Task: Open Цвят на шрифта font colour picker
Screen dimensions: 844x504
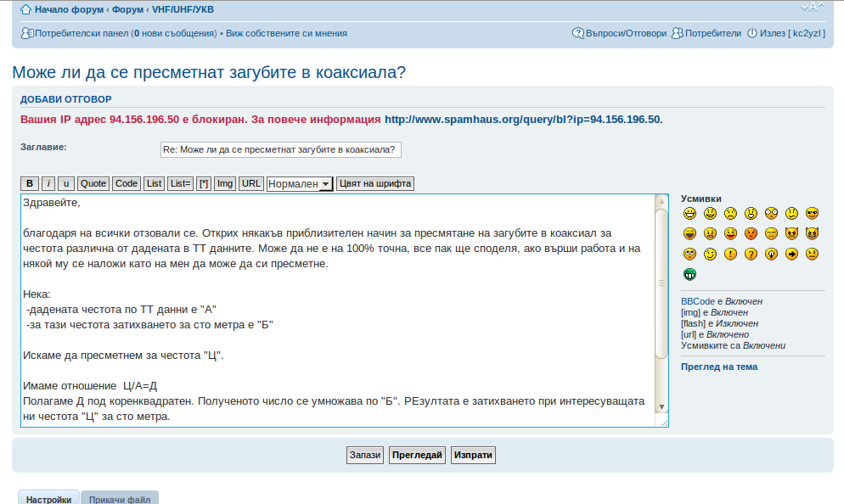Action: pos(374,183)
